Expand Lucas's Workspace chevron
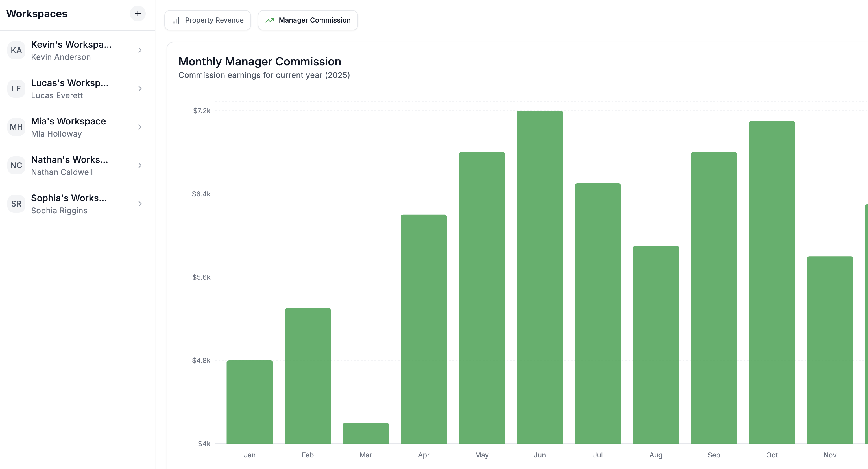 point(140,89)
